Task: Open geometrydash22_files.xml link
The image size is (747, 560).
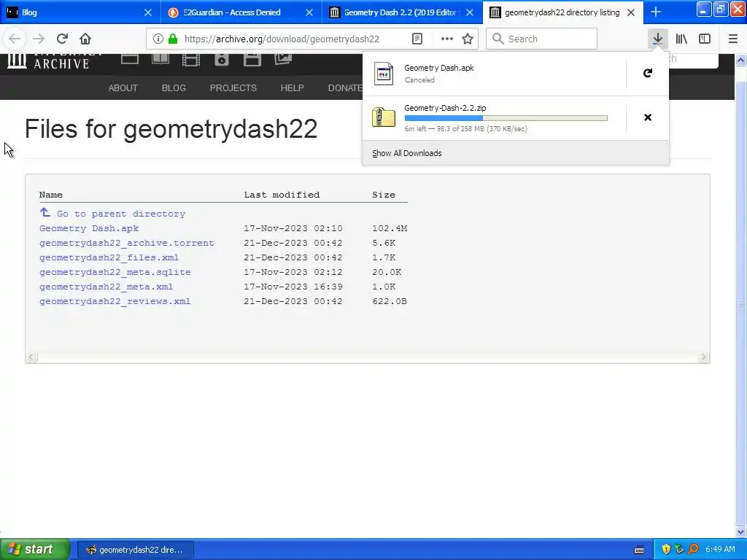Action: (109, 257)
